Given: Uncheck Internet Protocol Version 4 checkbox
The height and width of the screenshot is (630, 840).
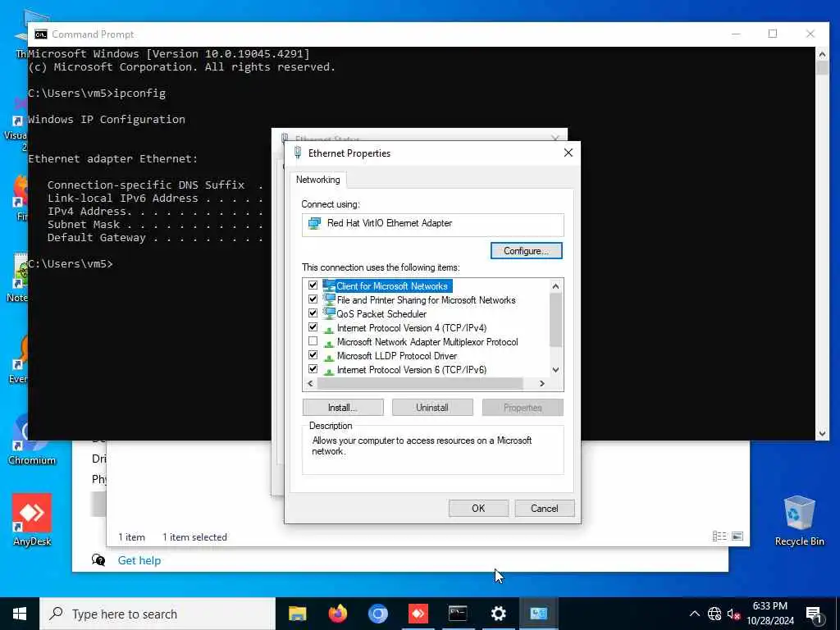Looking at the screenshot, I should [x=313, y=327].
